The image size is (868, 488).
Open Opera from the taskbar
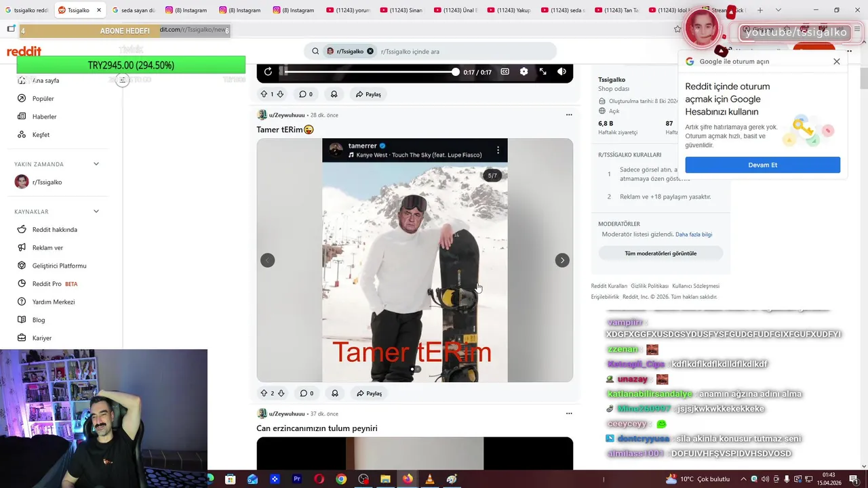[x=319, y=479]
